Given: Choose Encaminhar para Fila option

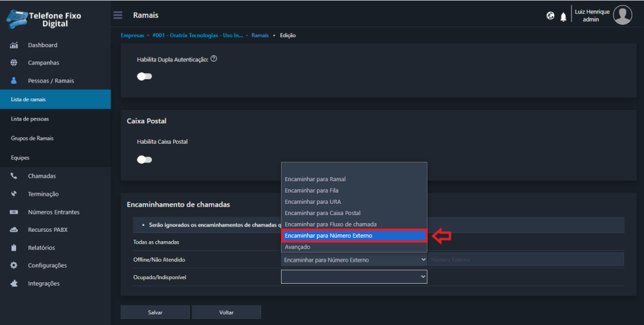Looking at the screenshot, I should coord(312,190).
